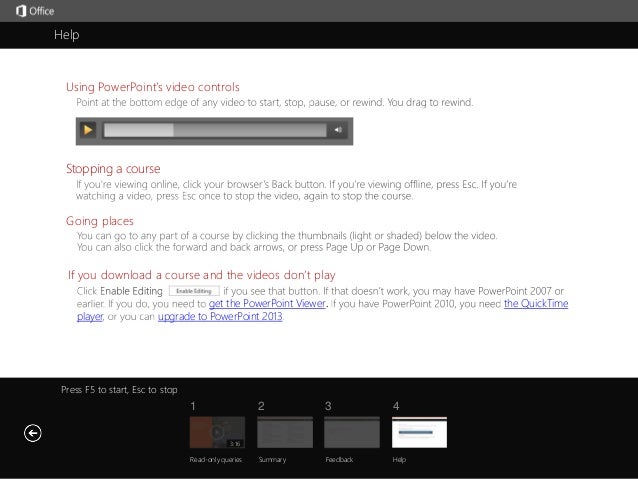Open 'the QuickTime player' link
Screen dimensions: 638x479
pyautogui.click(x=536, y=304)
